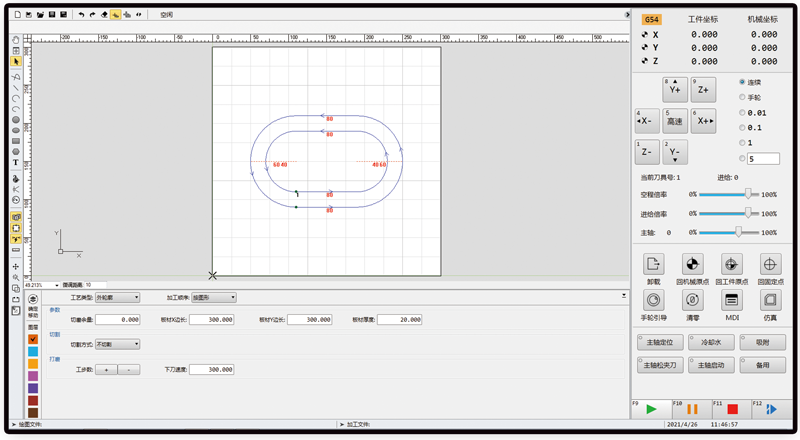Click the undo arrow icon
The image size is (800, 440).
click(x=82, y=15)
